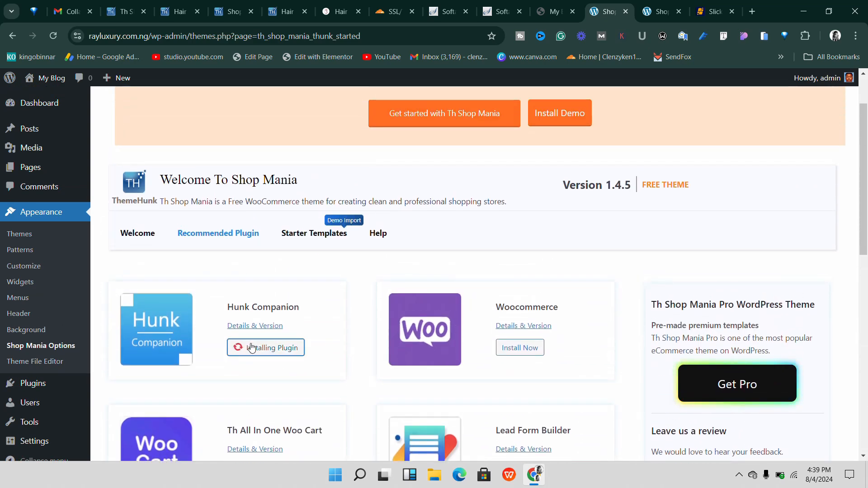Click the Woo plugin logo thumbnail
The height and width of the screenshot is (488, 868).
pyautogui.click(x=425, y=329)
